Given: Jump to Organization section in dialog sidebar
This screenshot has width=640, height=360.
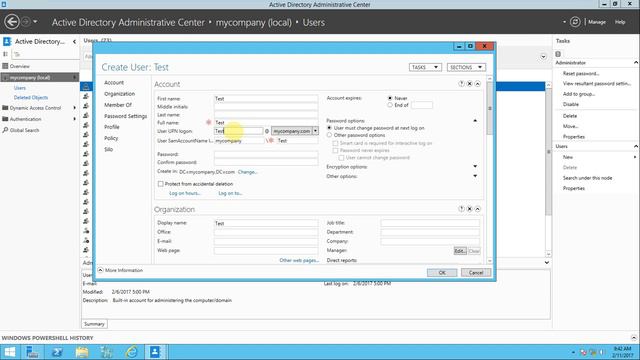Looking at the screenshot, I should pyautogui.click(x=119, y=94).
